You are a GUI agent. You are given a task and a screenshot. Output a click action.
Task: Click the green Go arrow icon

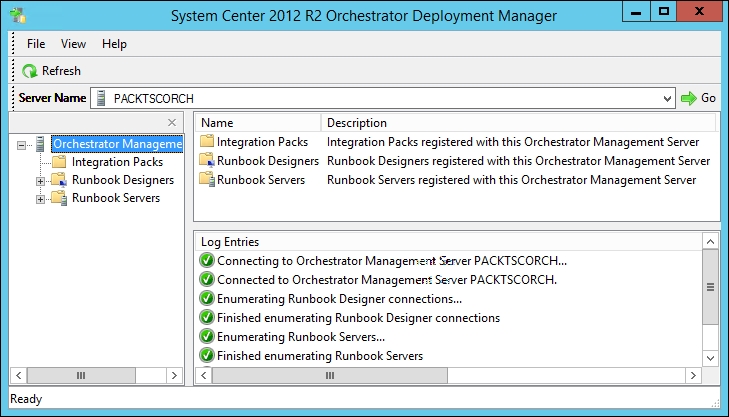pos(689,98)
